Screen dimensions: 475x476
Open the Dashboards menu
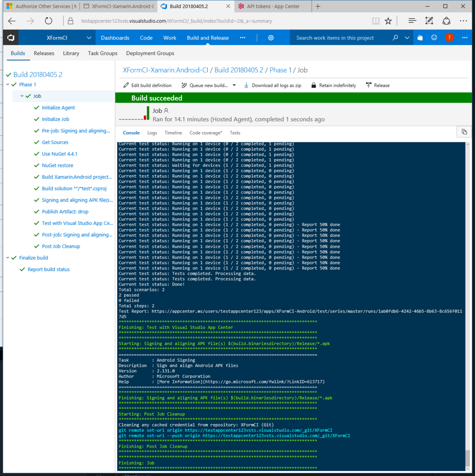click(115, 38)
